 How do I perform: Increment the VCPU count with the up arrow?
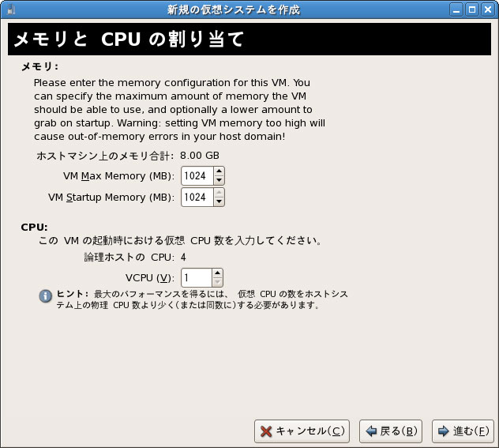[x=217, y=273]
